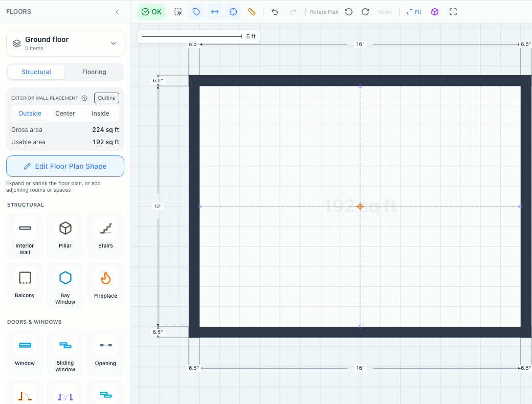Switch to the Structural tab
Screen dimensions: 532x404
tap(36, 72)
